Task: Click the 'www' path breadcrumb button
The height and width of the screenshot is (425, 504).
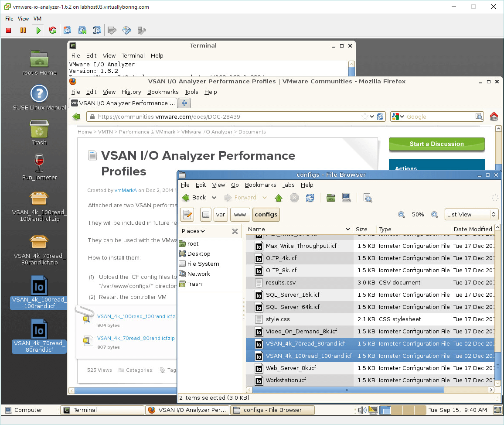Action: pos(240,215)
